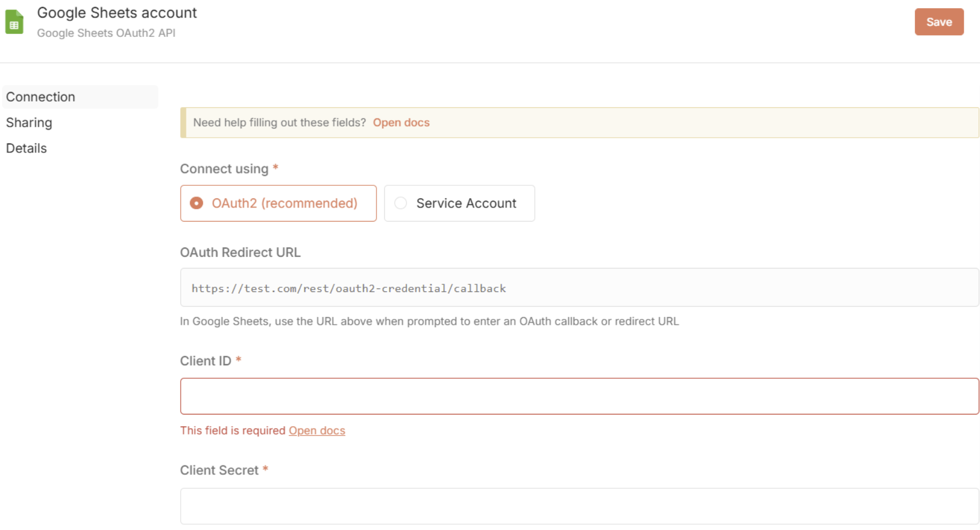
Task: Click 'Need help filling out these fields?' text
Action: pyautogui.click(x=280, y=123)
